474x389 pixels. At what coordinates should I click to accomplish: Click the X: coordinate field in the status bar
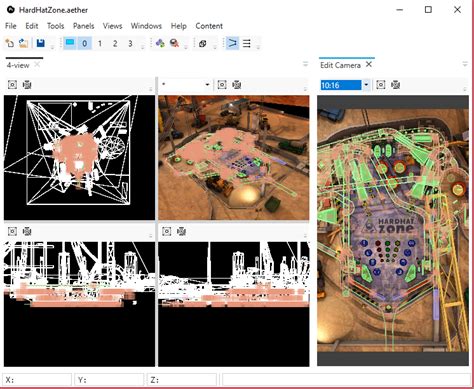point(37,380)
